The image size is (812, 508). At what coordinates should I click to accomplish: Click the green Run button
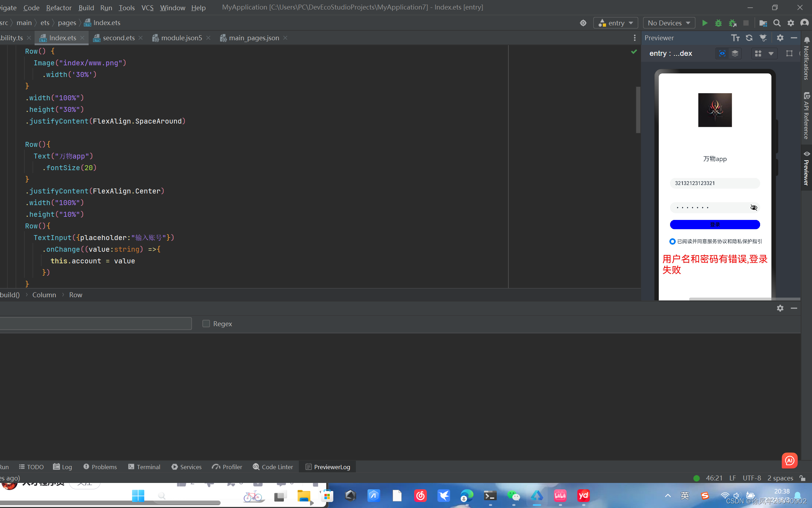pyautogui.click(x=705, y=23)
